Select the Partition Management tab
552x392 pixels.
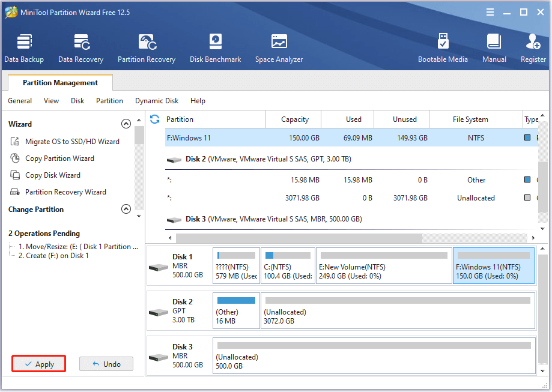click(x=60, y=83)
